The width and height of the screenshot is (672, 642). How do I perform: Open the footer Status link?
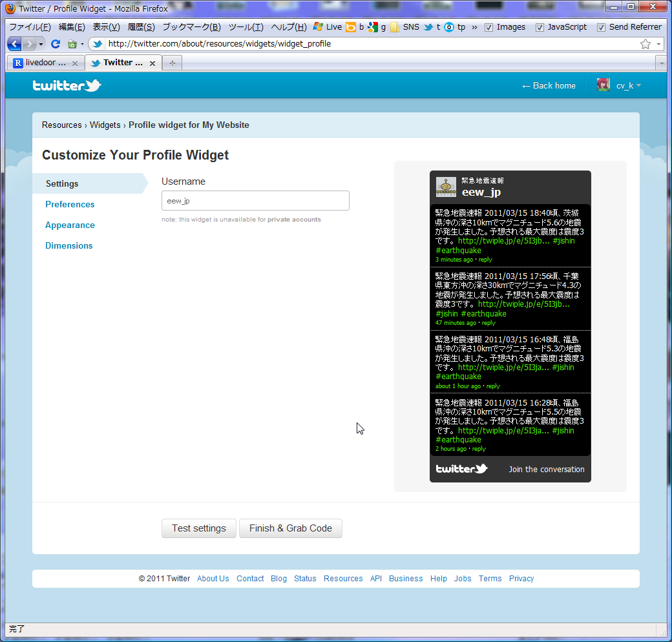305,579
